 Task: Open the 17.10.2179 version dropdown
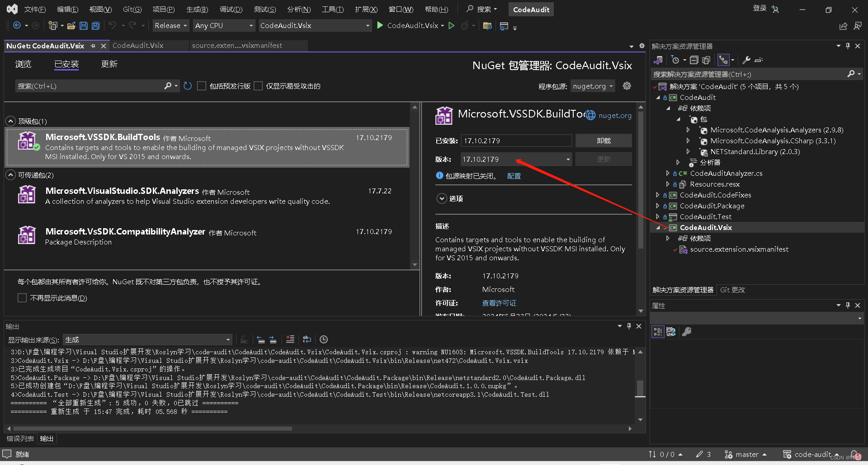pyautogui.click(x=517, y=159)
